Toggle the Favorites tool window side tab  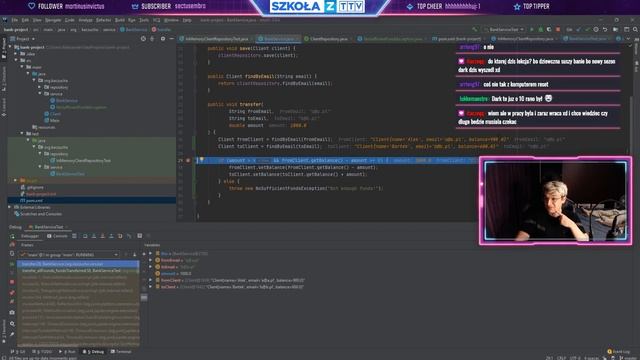4,330
